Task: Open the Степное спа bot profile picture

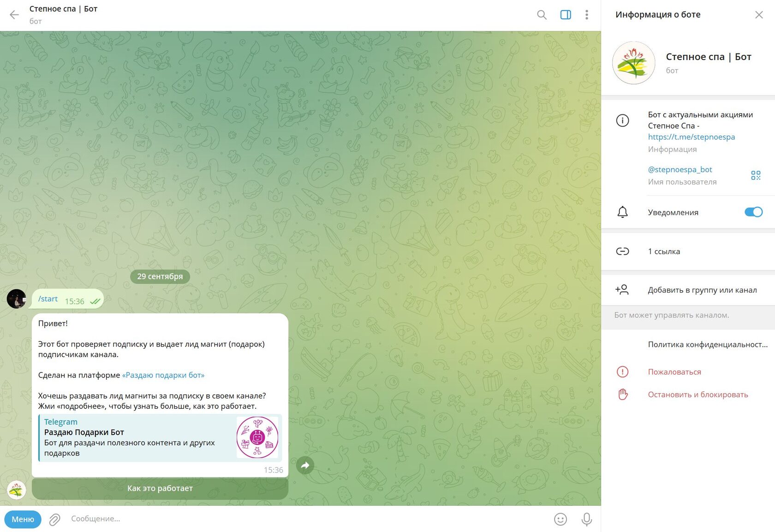Action: 633,63
